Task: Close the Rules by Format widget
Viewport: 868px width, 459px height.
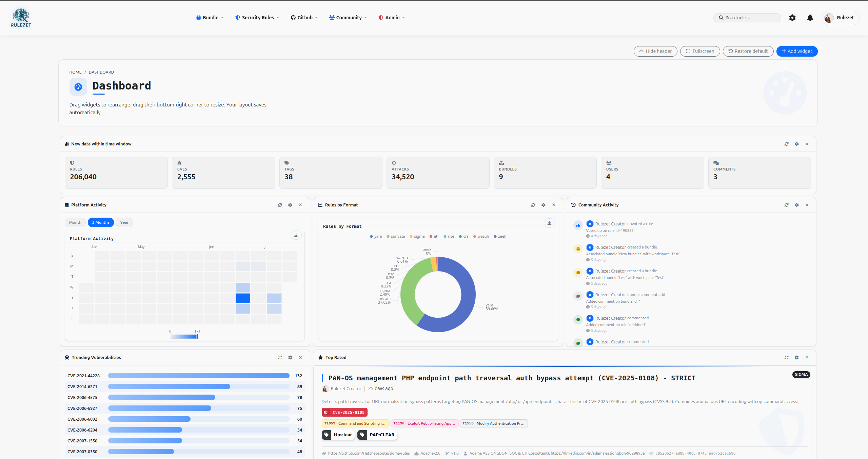Action: pos(554,205)
